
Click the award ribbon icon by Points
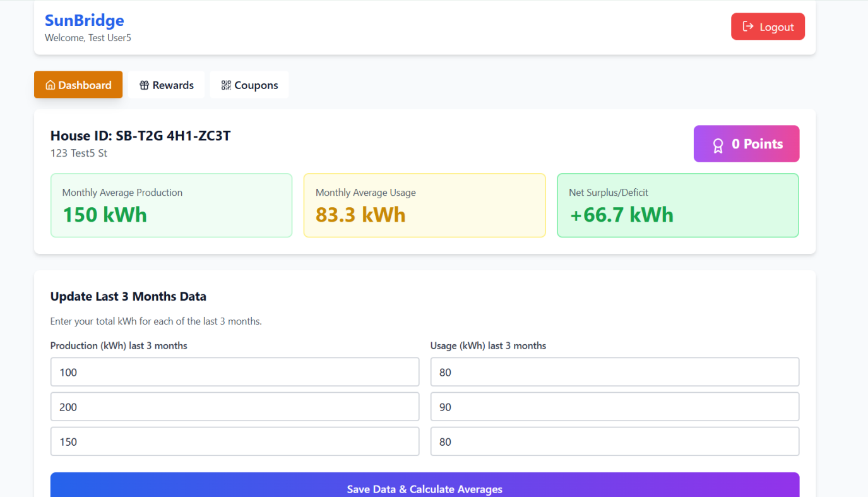718,146
